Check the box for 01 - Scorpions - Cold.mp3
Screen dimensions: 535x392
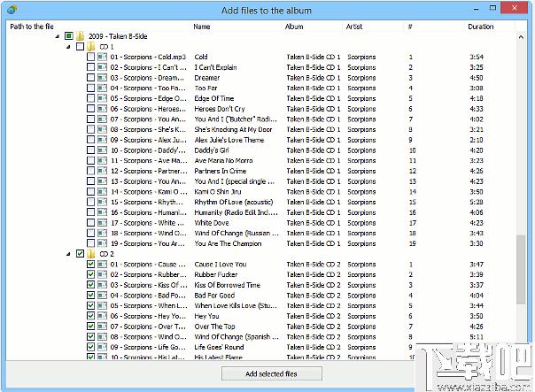(90, 57)
